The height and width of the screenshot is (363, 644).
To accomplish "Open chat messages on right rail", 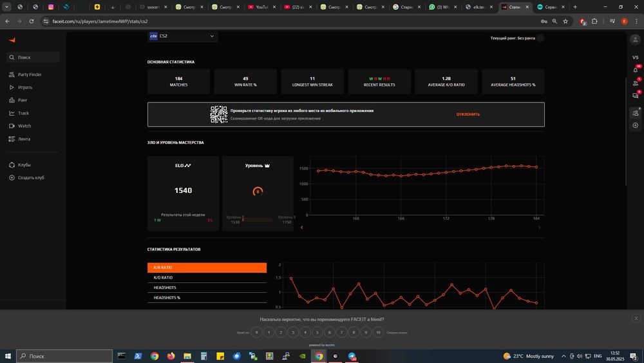I will tap(636, 96).
